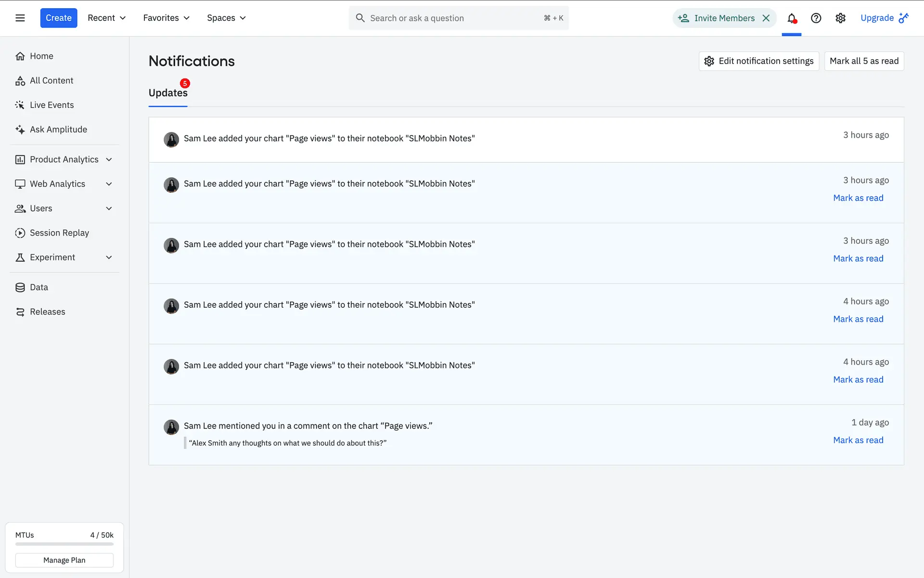Click Mark all 5 as read

point(864,61)
